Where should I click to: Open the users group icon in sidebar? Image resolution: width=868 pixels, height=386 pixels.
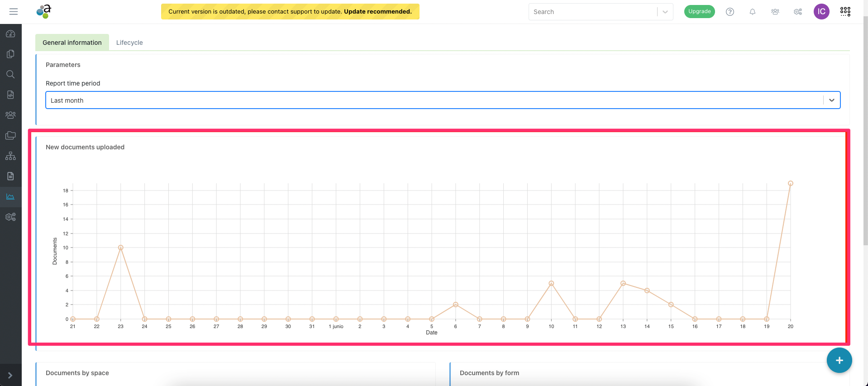click(x=10, y=115)
